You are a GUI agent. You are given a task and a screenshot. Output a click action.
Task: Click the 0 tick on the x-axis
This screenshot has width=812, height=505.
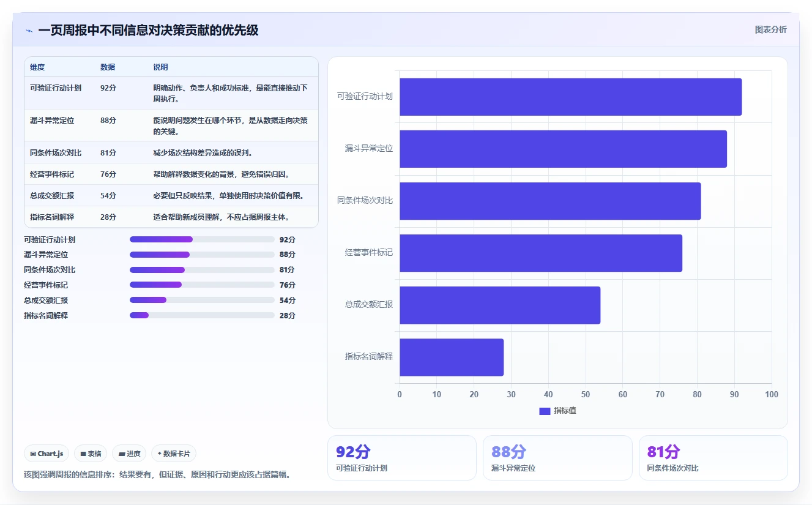(400, 395)
